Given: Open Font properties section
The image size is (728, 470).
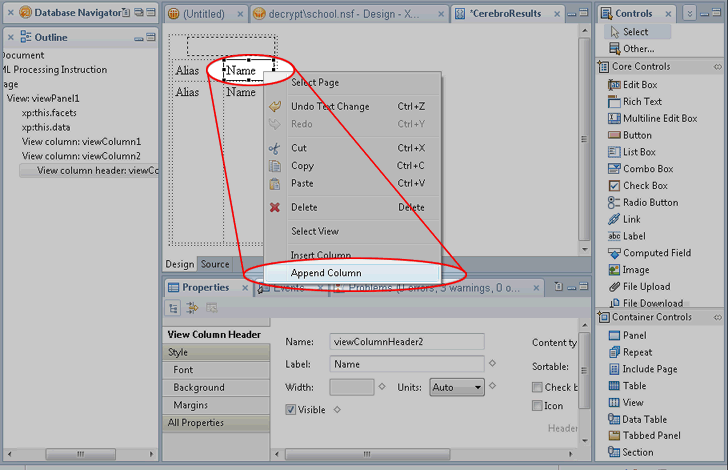Looking at the screenshot, I should pyautogui.click(x=216, y=370).
